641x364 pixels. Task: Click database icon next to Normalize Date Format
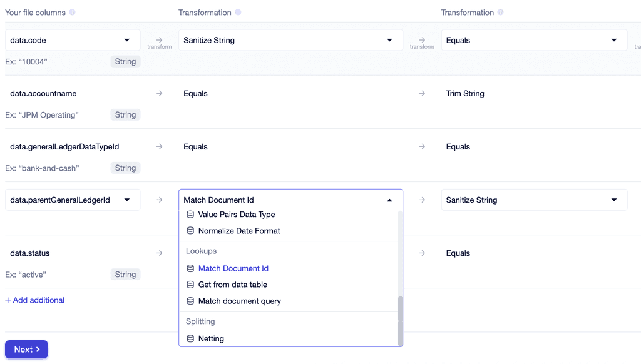tap(190, 231)
